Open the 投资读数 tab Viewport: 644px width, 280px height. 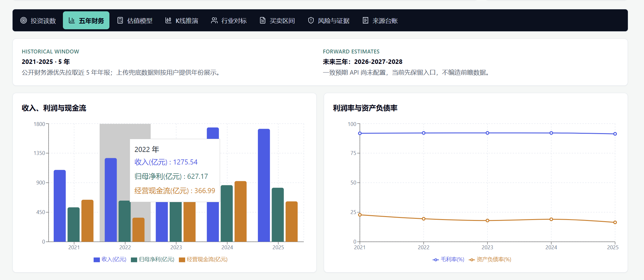pos(38,20)
